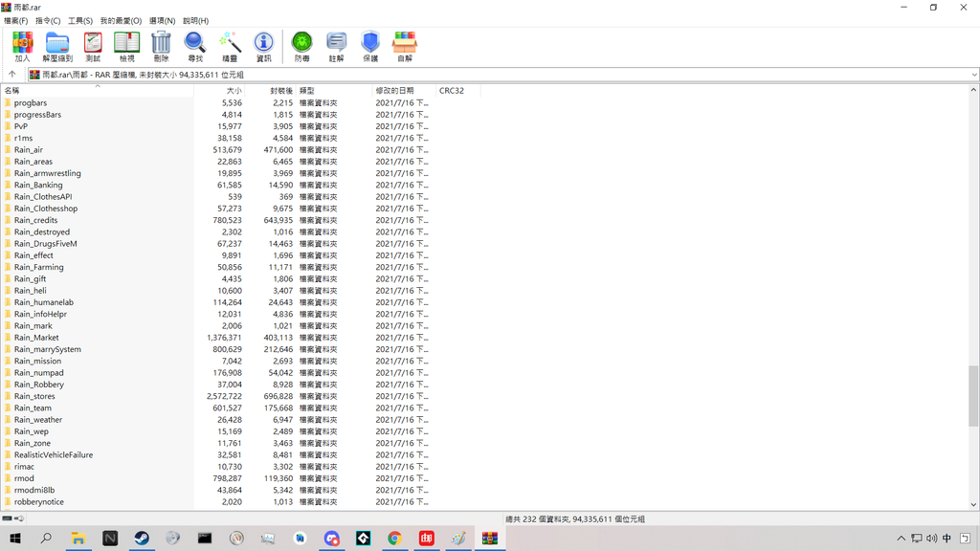The width and height of the screenshot is (980, 551).
Task: Select the PvP folder name
Action: tap(21, 126)
